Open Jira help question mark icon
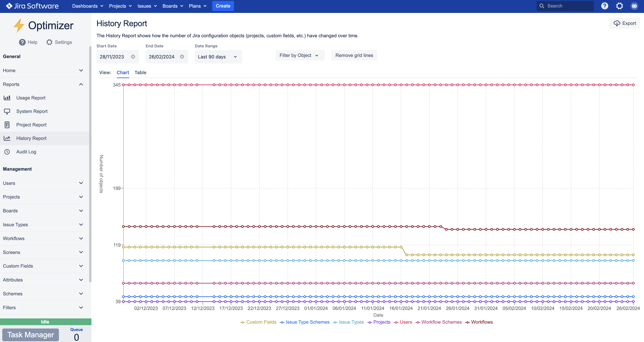Screen dimensions: 644x342 605,6
